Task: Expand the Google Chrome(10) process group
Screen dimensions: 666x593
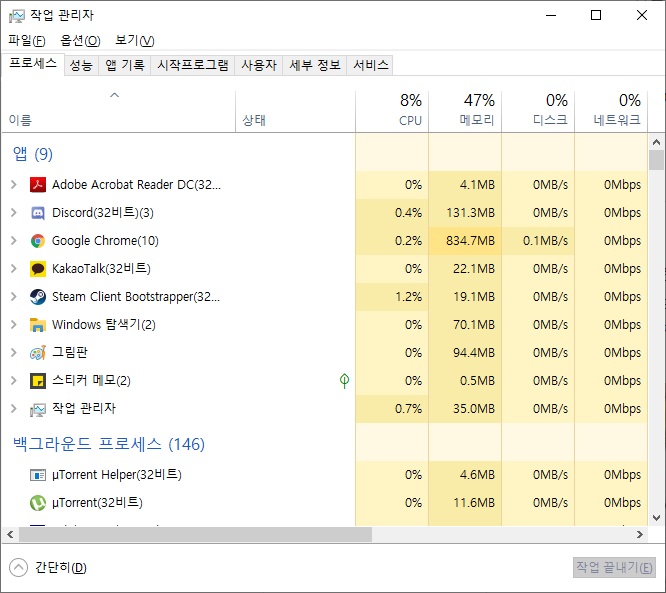Action: (14, 241)
